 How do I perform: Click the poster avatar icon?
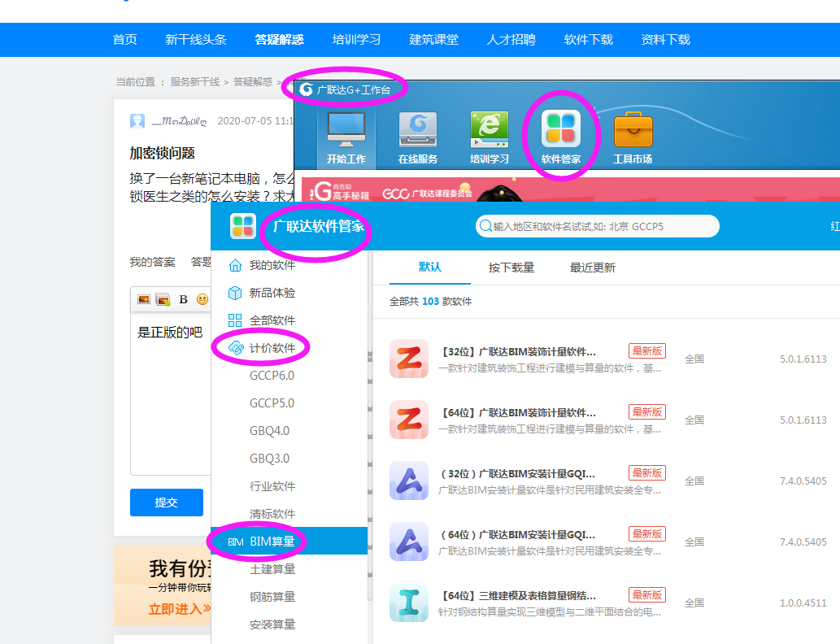coord(137,121)
